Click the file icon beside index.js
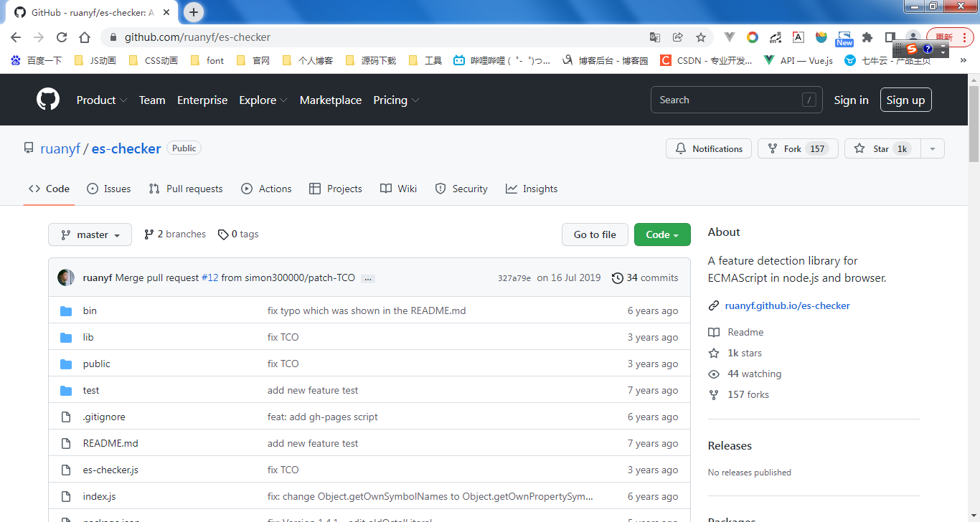 pos(67,496)
